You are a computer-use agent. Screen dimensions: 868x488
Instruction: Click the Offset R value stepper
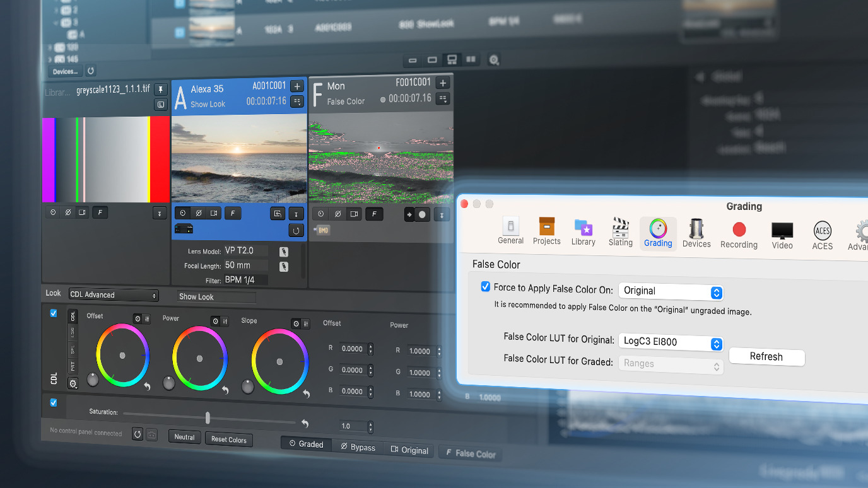tap(370, 349)
